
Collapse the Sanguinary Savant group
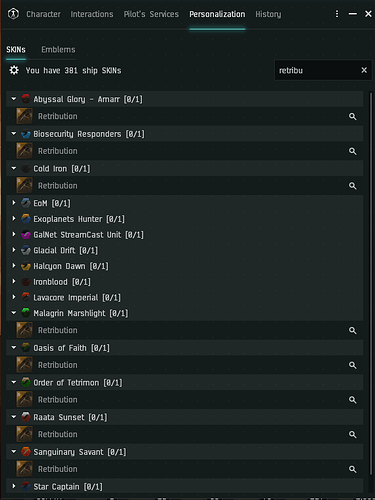click(14, 452)
